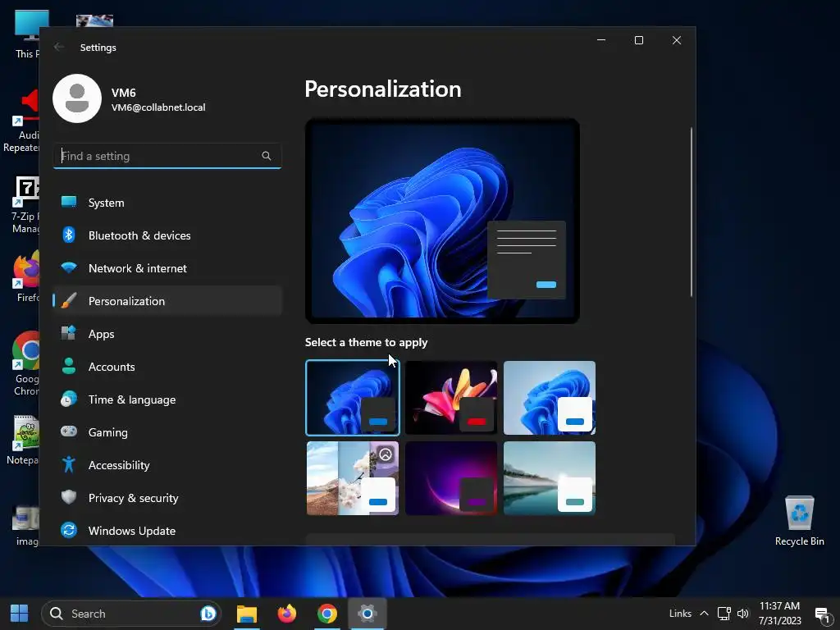The height and width of the screenshot is (630, 840).
Task: Open the Windows Start menu
Action: pos(20,613)
